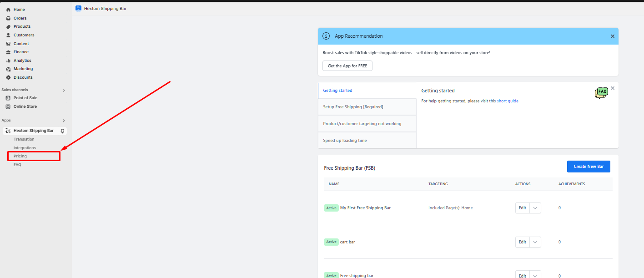Open Integrations in app submenu
Viewport: 644px width, 278px height.
pos(25,148)
